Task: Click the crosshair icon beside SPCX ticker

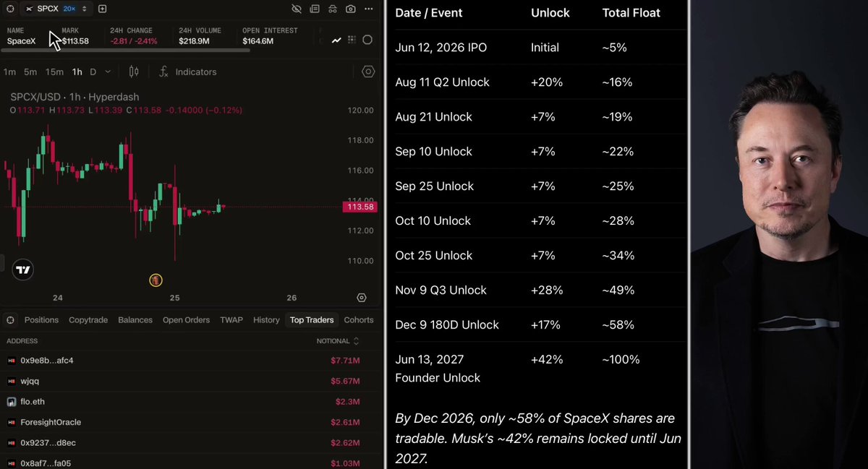Action: click(9, 9)
